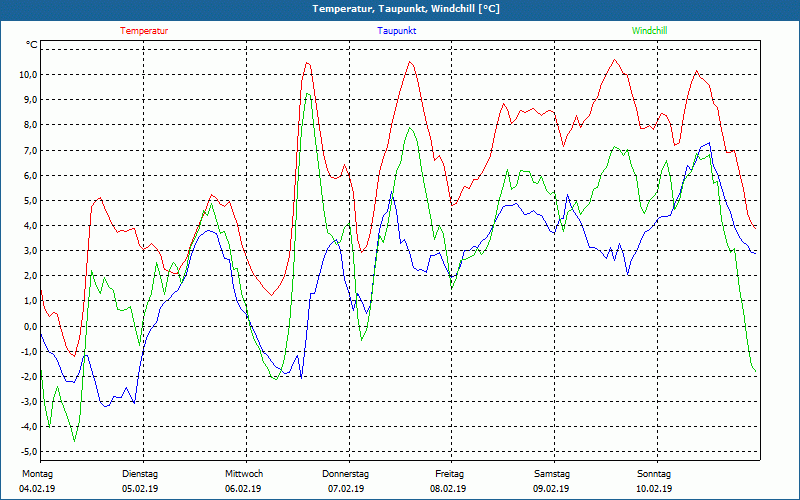Click the Samstag day label

click(552, 474)
